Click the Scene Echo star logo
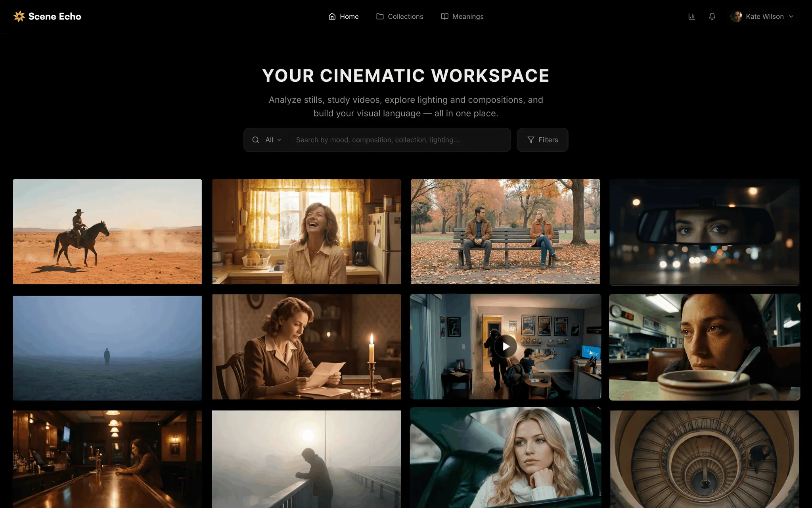Image resolution: width=812 pixels, height=508 pixels. point(19,16)
